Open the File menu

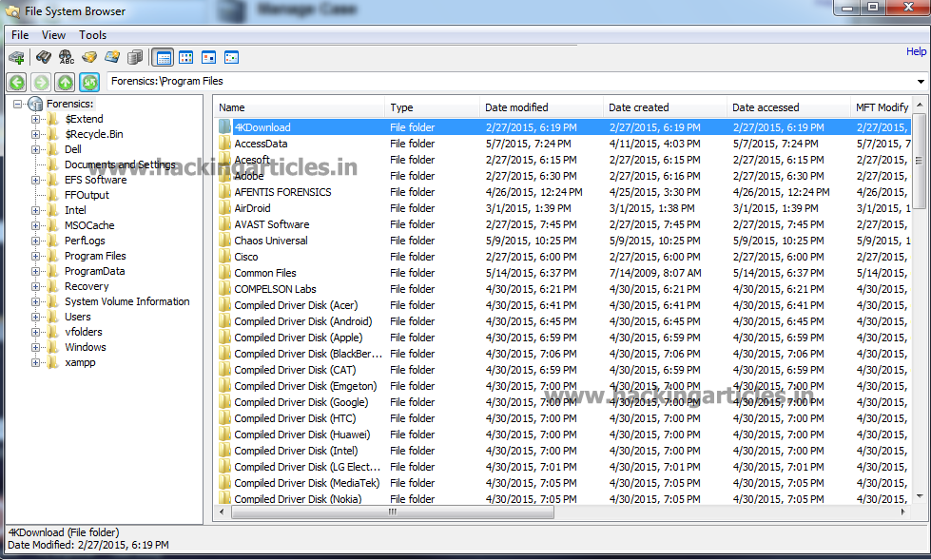pos(20,35)
